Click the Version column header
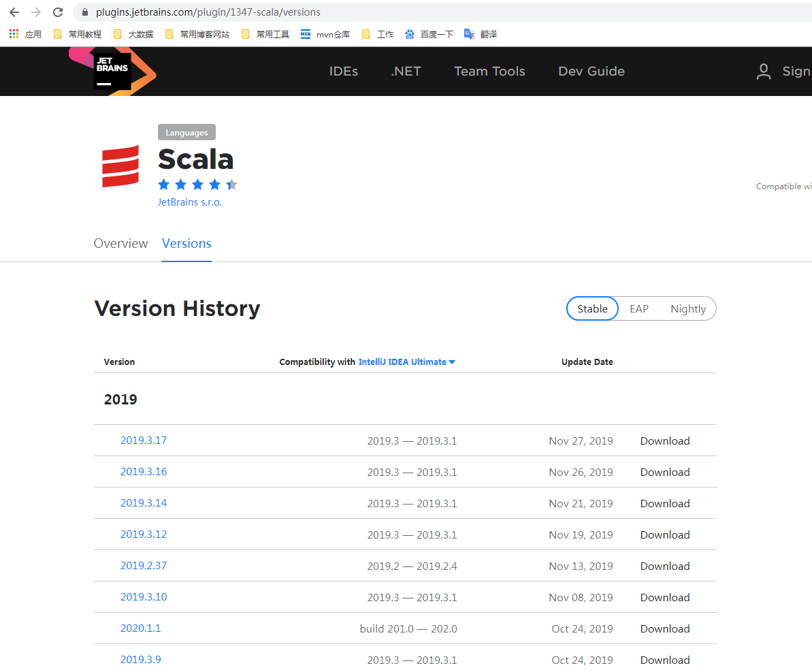Viewport: 812px width, 672px height. pyautogui.click(x=119, y=362)
